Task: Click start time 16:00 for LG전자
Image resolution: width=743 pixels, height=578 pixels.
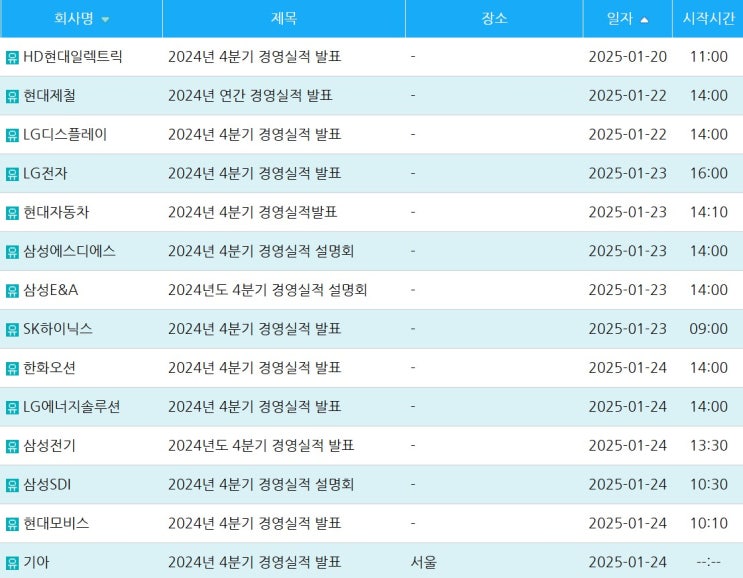Action: pos(708,173)
